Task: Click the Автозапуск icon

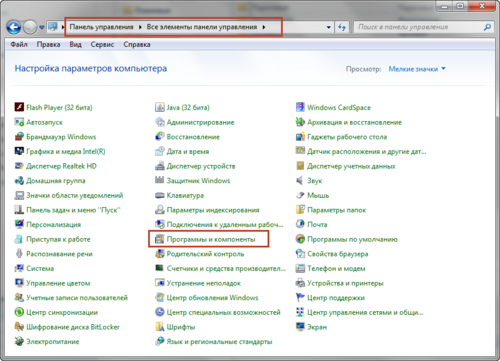Action: [19, 122]
